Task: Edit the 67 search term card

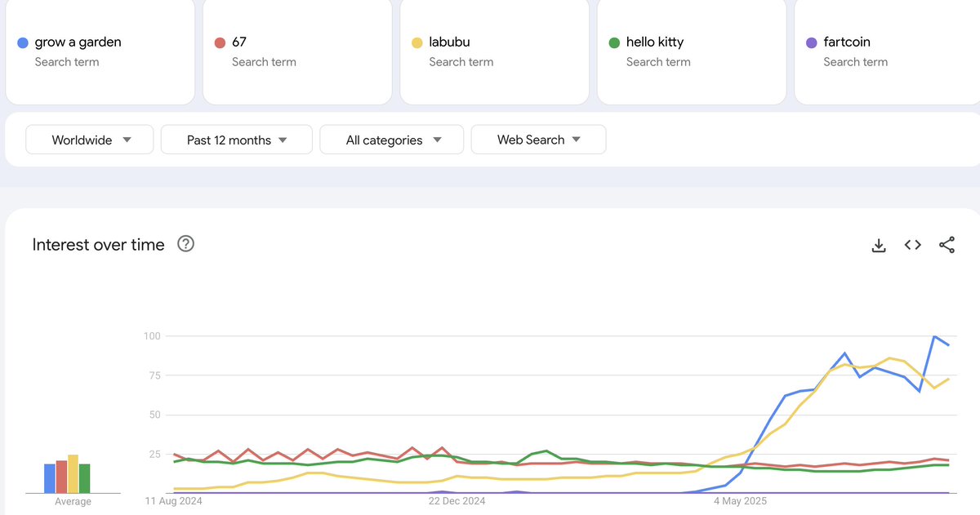Action: (297, 51)
